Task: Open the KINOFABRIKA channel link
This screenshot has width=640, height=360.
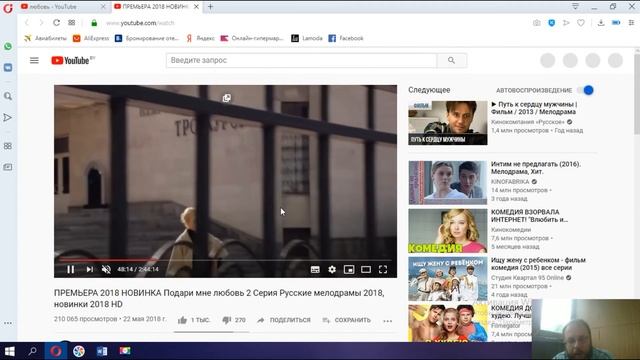Action: click(510, 182)
